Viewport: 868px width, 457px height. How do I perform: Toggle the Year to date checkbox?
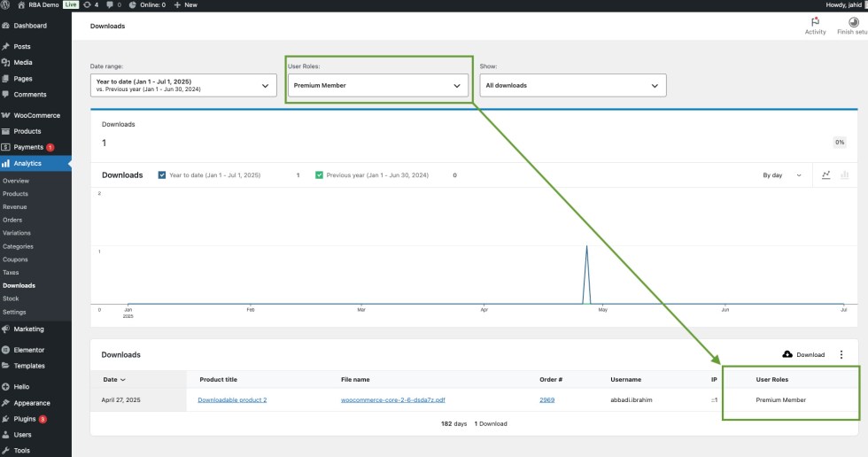[x=161, y=175]
